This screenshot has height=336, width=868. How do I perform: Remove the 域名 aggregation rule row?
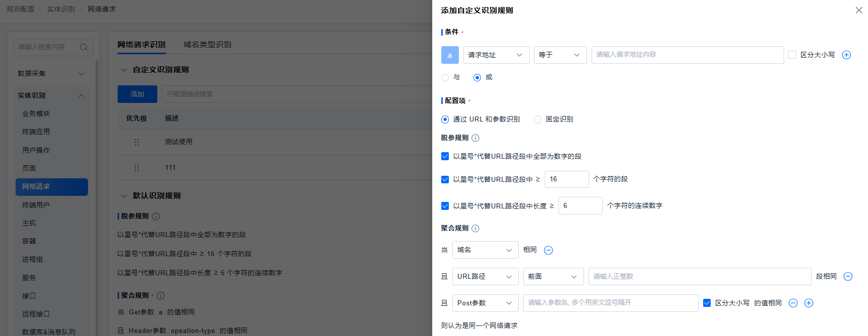pos(548,250)
